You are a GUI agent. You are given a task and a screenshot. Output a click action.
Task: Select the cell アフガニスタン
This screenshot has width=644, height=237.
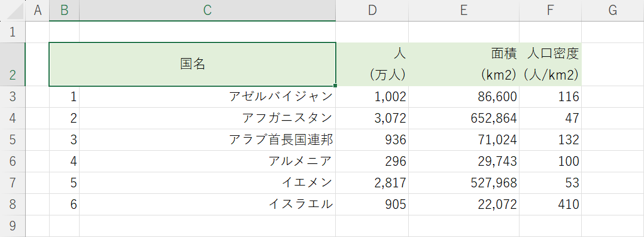coord(208,118)
